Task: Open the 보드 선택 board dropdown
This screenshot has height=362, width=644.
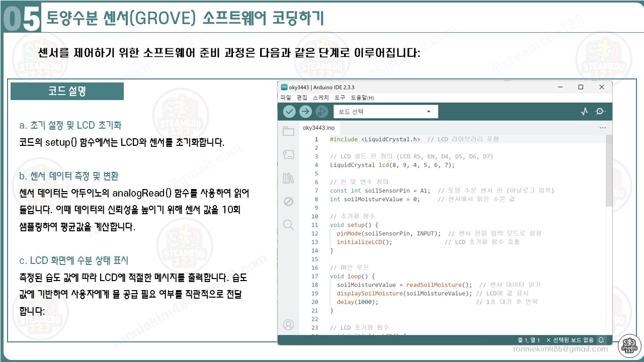Action: 386,112
